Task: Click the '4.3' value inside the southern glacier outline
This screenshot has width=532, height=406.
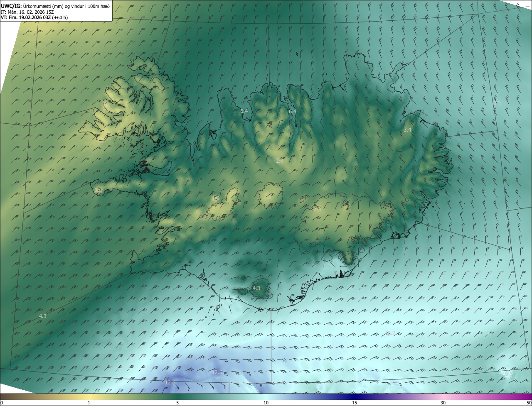Action: coord(256,288)
